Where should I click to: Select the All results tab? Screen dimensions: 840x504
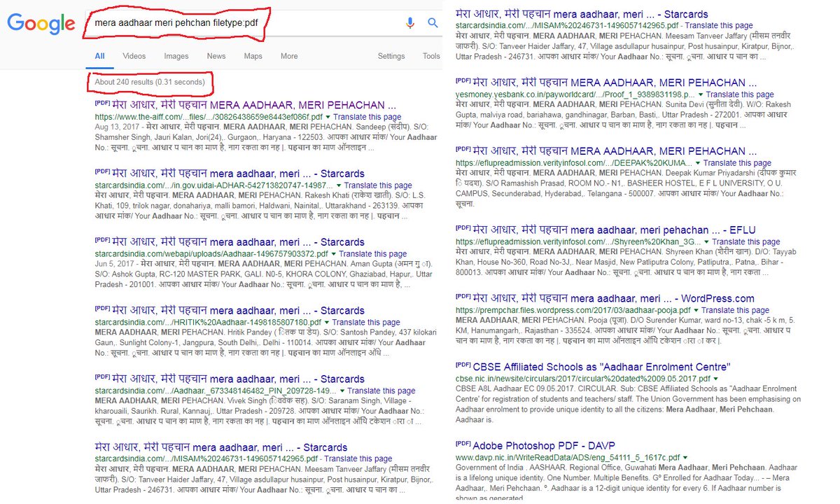[x=100, y=56]
